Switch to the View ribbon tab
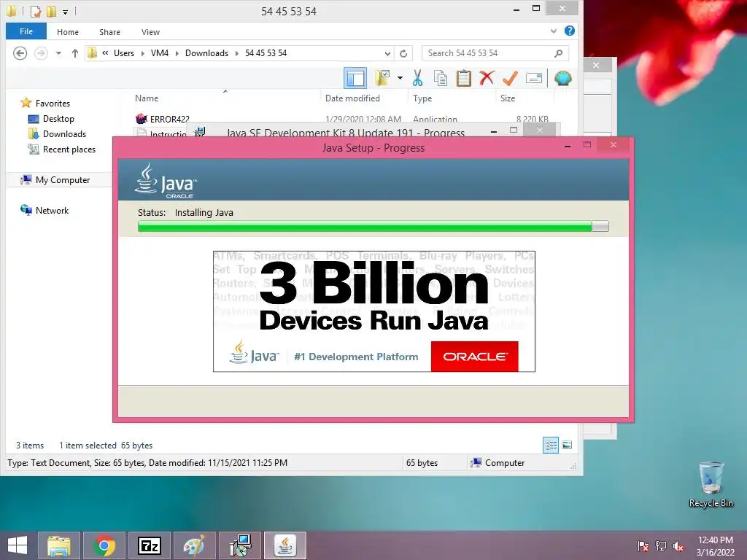The height and width of the screenshot is (560, 747). [x=150, y=32]
